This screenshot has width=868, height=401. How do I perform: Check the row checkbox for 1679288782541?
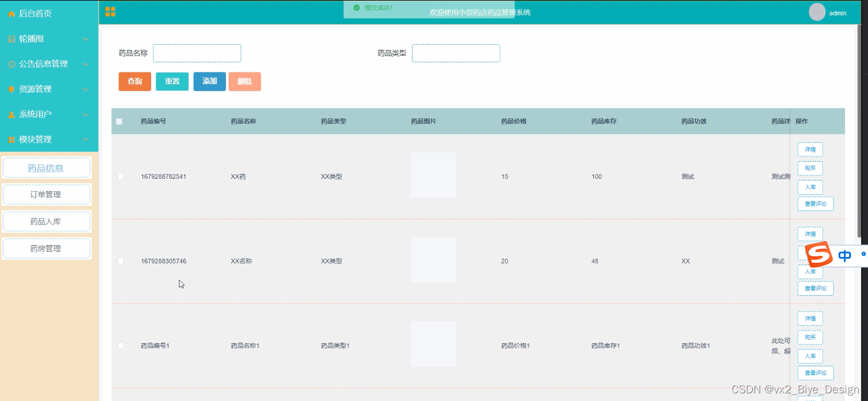(121, 176)
